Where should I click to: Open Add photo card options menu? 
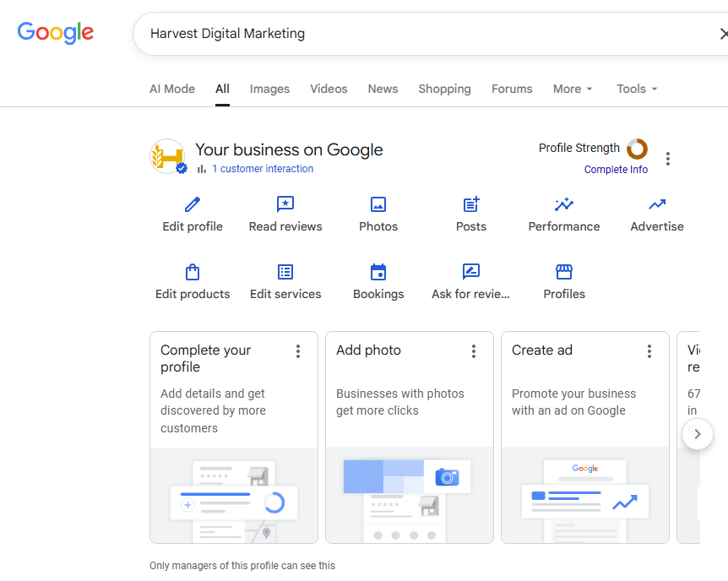474,351
